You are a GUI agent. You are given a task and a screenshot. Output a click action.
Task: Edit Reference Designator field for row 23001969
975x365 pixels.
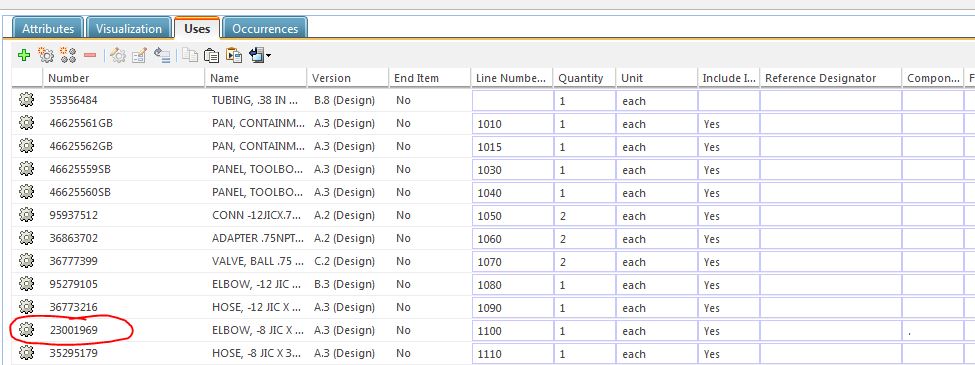coord(831,331)
